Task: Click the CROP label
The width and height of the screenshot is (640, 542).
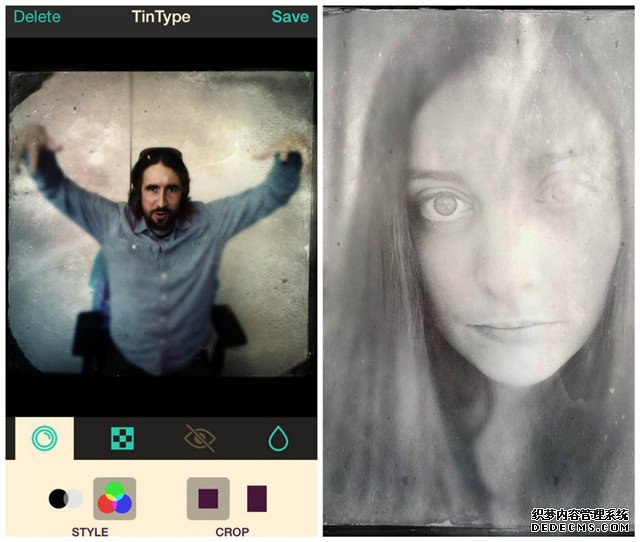Action: pos(232,532)
